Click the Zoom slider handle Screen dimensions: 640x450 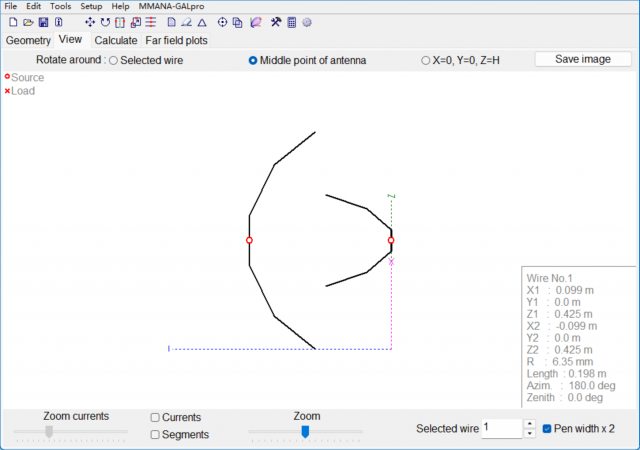(x=305, y=431)
